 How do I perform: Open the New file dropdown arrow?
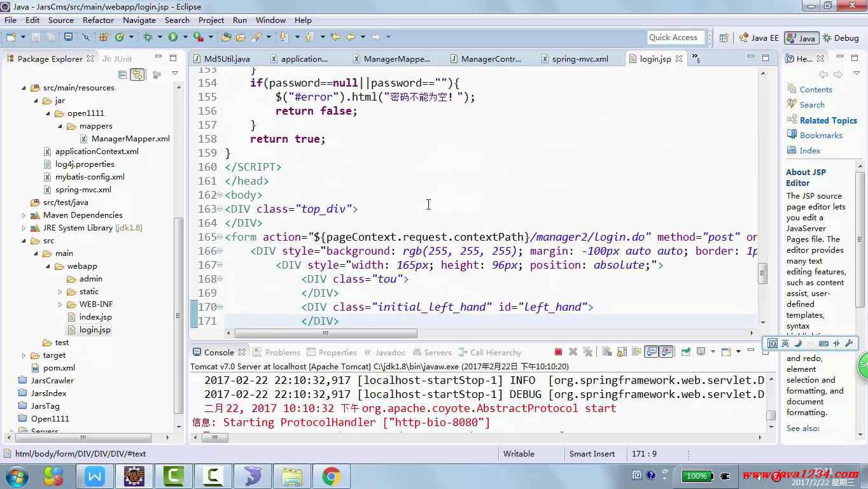coord(23,38)
